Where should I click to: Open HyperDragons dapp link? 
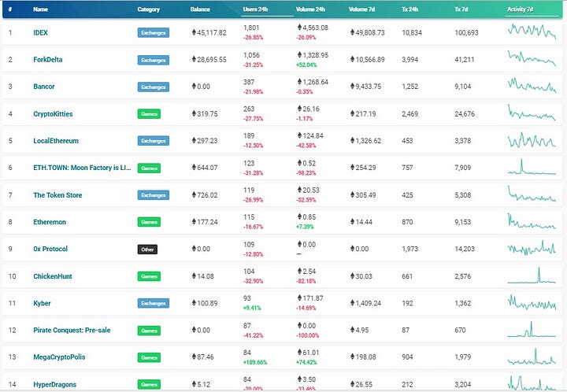54,384
